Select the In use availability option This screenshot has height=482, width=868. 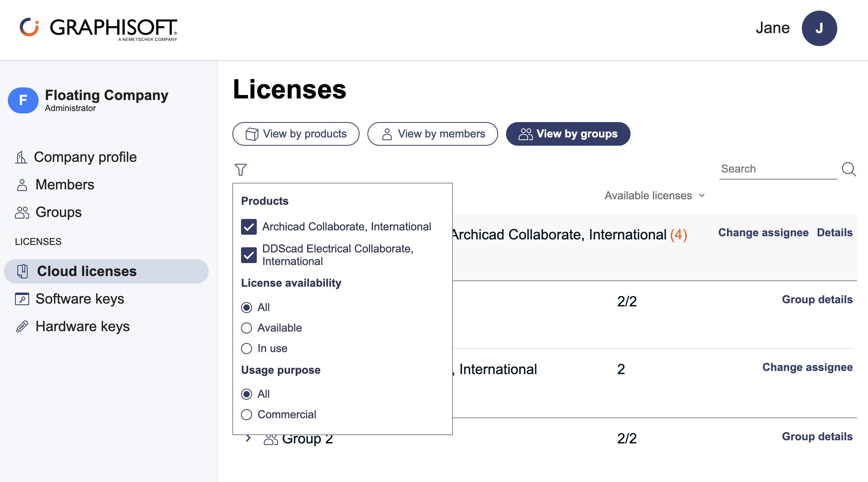click(x=247, y=349)
